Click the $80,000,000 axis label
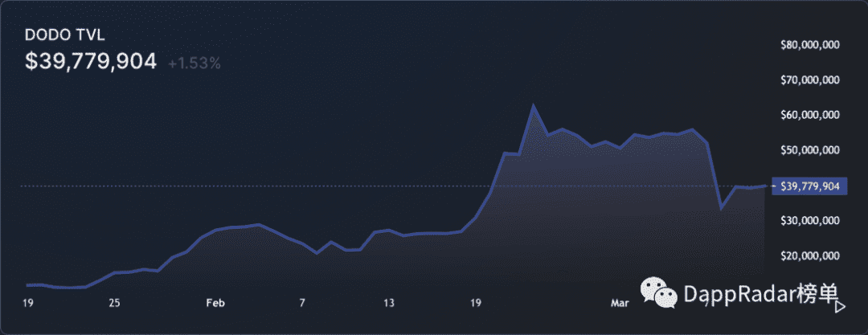Image resolution: width=868 pixels, height=335 pixels. coord(810,46)
